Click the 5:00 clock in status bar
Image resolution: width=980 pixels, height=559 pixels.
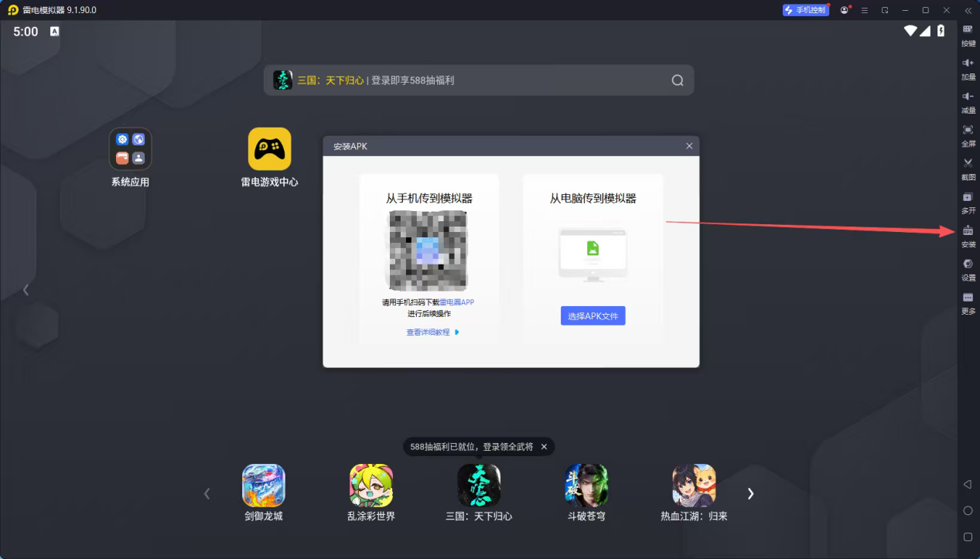(x=26, y=32)
